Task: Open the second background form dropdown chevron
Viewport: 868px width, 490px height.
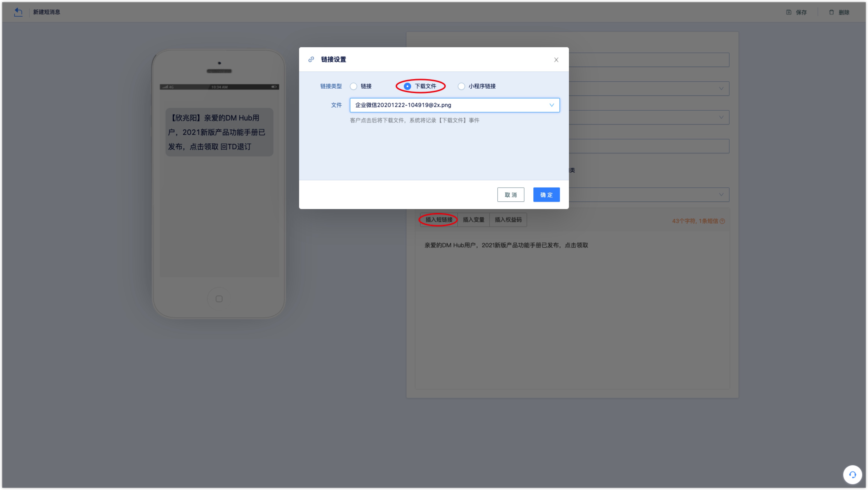Action: tap(721, 117)
